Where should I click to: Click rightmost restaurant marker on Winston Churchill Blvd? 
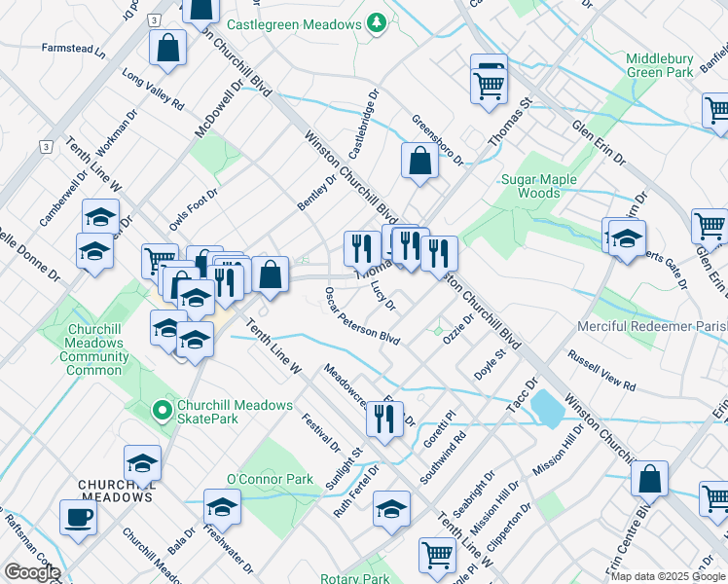[439, 256]
